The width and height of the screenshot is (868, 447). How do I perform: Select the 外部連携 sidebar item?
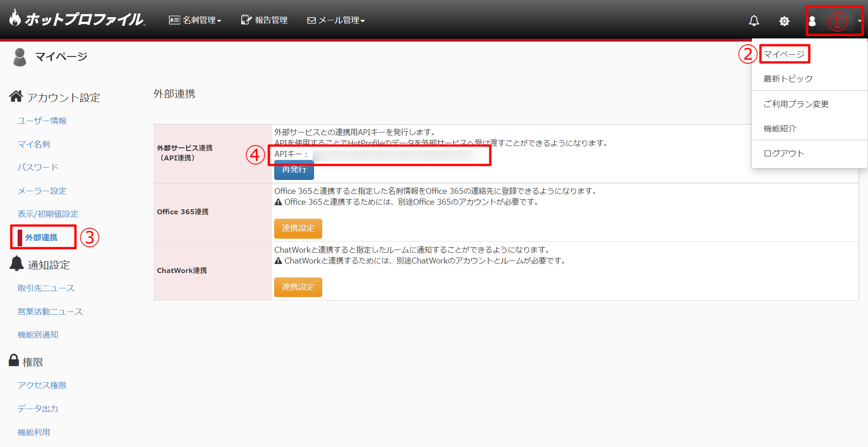[x=41, y=237]
